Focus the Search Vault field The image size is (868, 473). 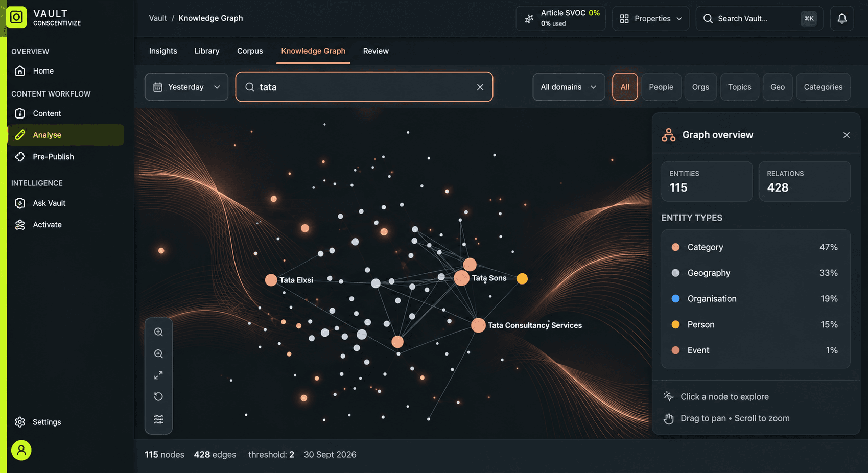(x=759, y=19)
